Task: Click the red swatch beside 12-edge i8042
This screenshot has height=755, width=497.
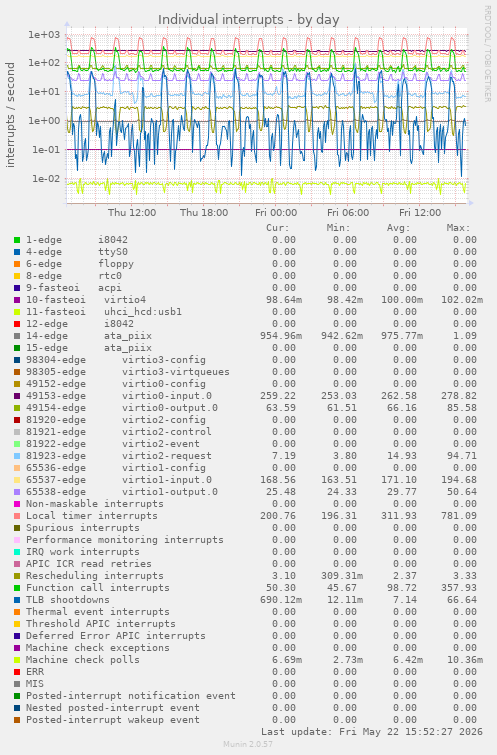Action: pyautogui.click(x=17, y=324)
